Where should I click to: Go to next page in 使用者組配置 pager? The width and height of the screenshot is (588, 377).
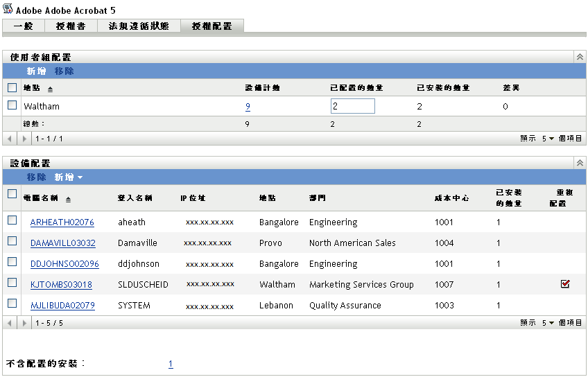[24, 139]
